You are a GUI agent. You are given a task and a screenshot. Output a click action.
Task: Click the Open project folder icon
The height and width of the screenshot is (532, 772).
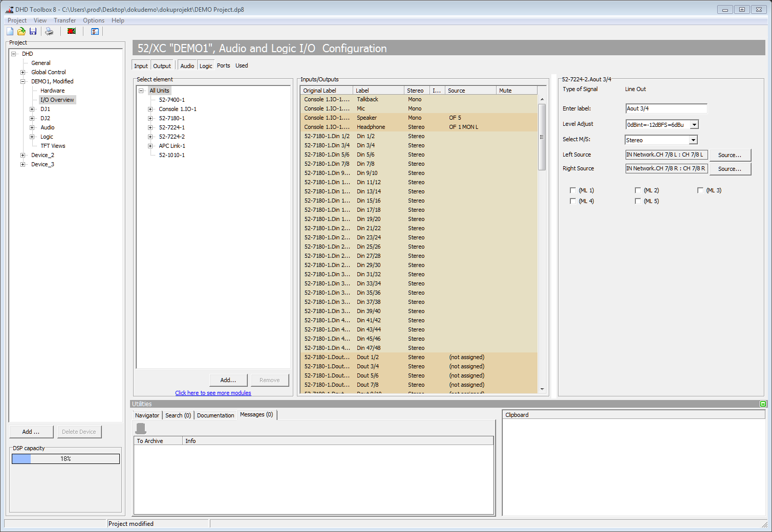21,31
